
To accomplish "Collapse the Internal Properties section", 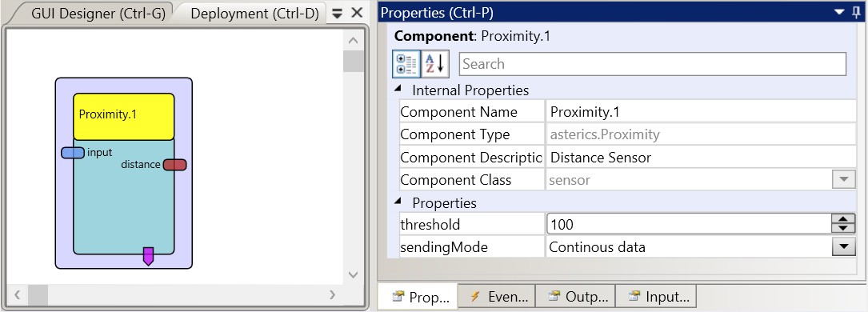I will tap(398, 89).
